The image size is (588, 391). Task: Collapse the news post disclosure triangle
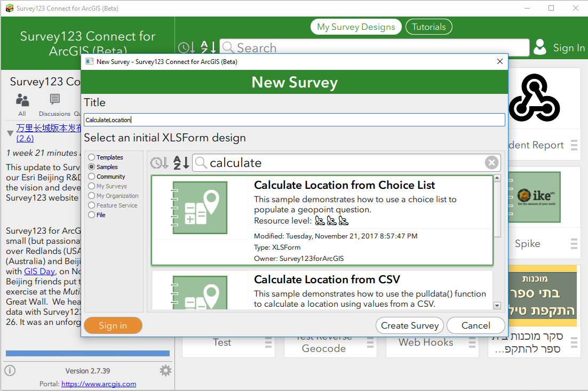(x=10, y=133)
